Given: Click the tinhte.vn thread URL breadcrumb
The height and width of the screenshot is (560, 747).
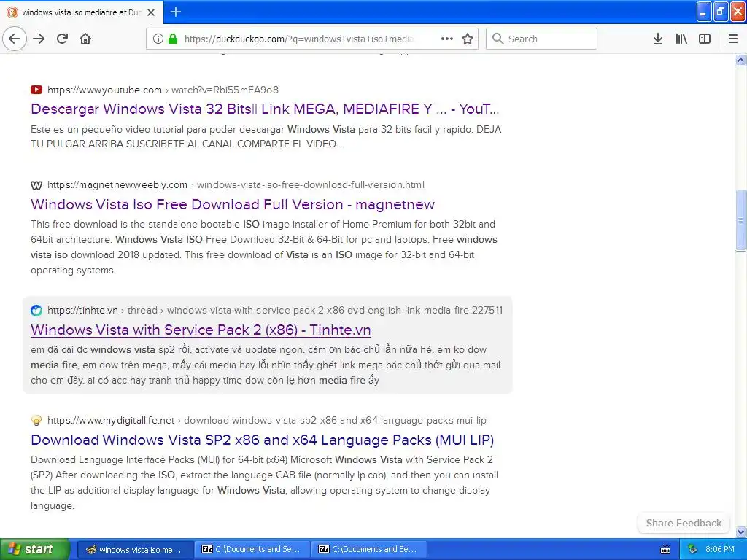Looking at the screenshot, I should (275, 311).
